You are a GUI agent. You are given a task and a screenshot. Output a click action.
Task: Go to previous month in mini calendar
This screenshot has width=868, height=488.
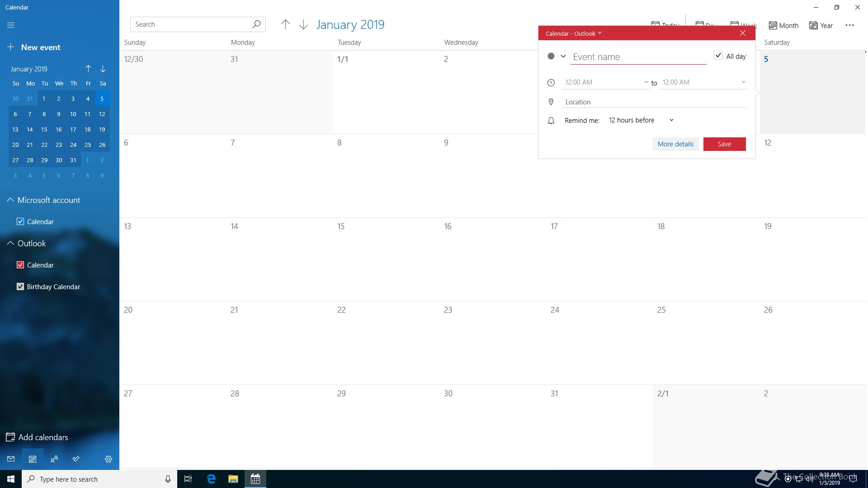[88, 69]
